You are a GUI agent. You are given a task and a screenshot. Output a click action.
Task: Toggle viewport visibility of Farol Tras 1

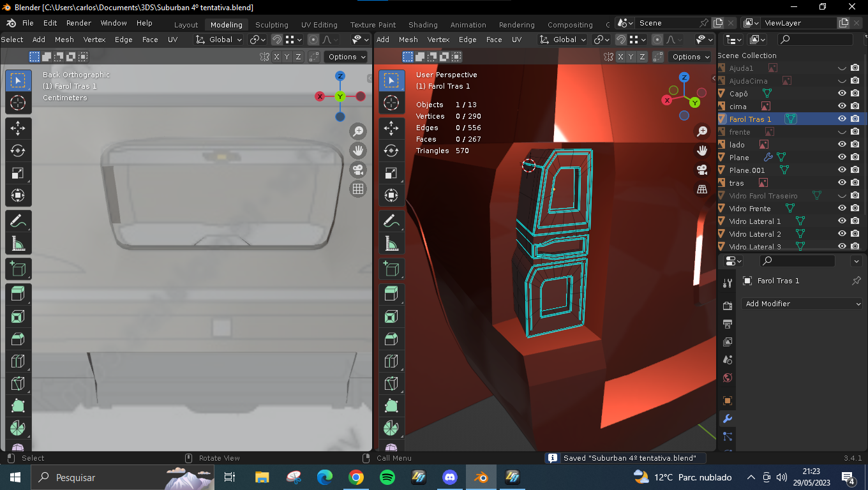(x=842, y=119)
